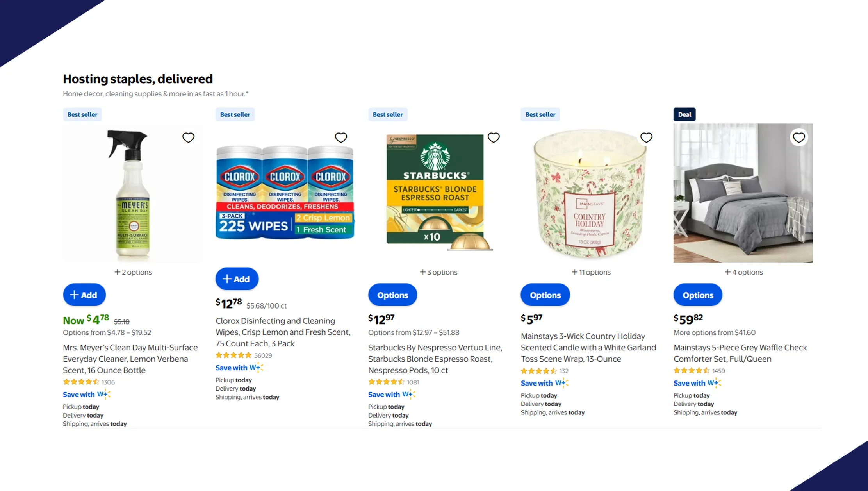Add Clorox Disinfecting Wipes 3 Pack to cart
Screen dimensions: 868x491
[237, 279]
